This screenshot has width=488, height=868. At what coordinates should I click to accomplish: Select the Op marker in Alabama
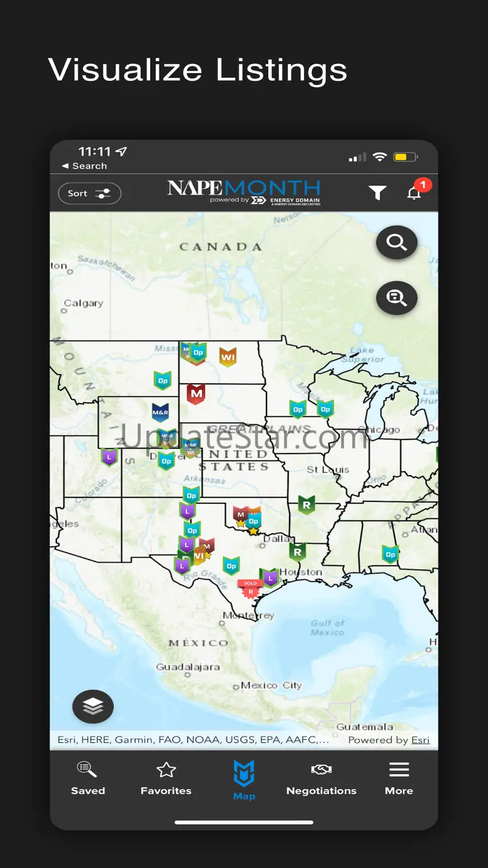click(390, 554)
